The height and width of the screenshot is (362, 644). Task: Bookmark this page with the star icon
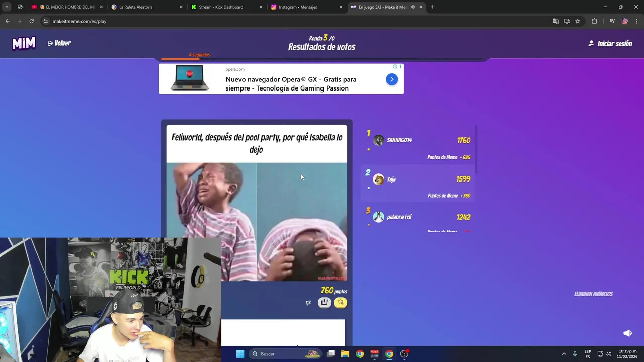click(578, 21)
